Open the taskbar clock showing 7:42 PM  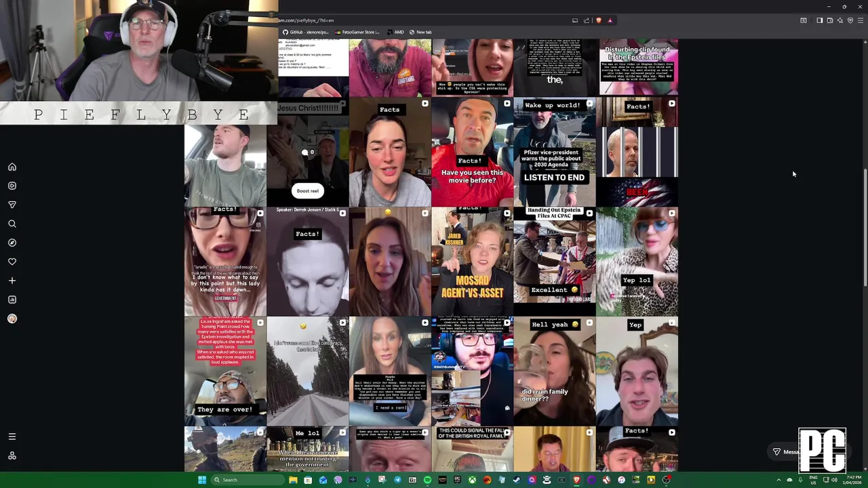point(852,480)
